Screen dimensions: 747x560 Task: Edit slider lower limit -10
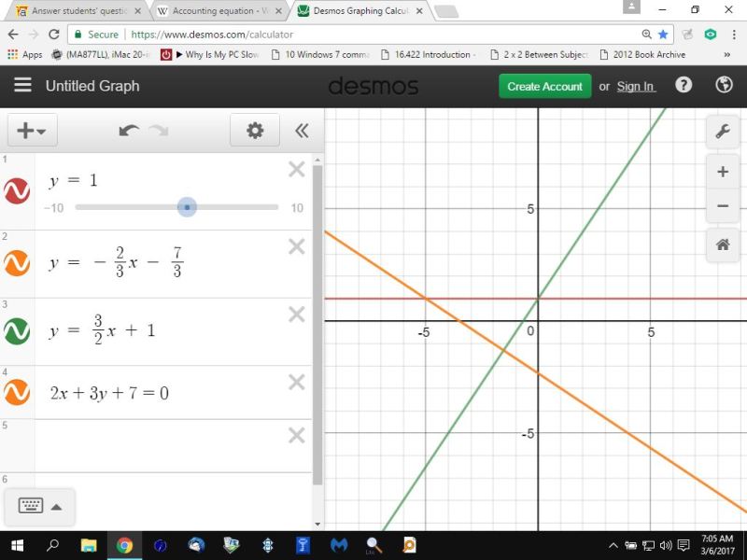point(54,208)
